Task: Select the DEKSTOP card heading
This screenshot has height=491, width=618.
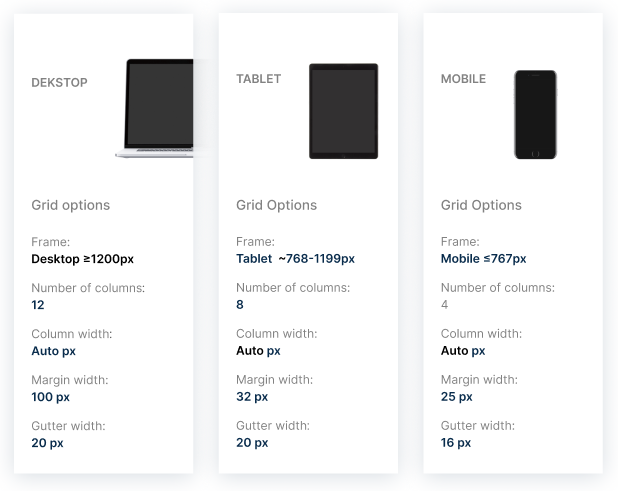Action: (x=60, y=82)
